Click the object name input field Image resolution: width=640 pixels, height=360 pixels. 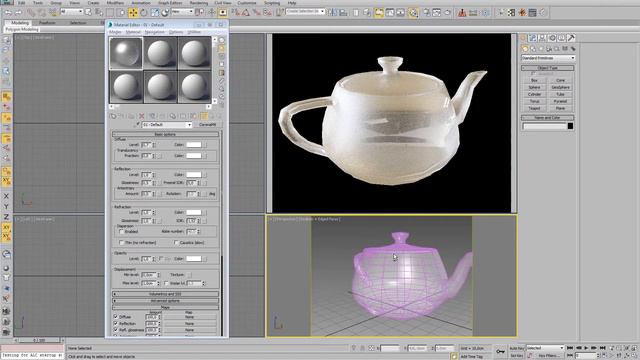pos(544,126)
